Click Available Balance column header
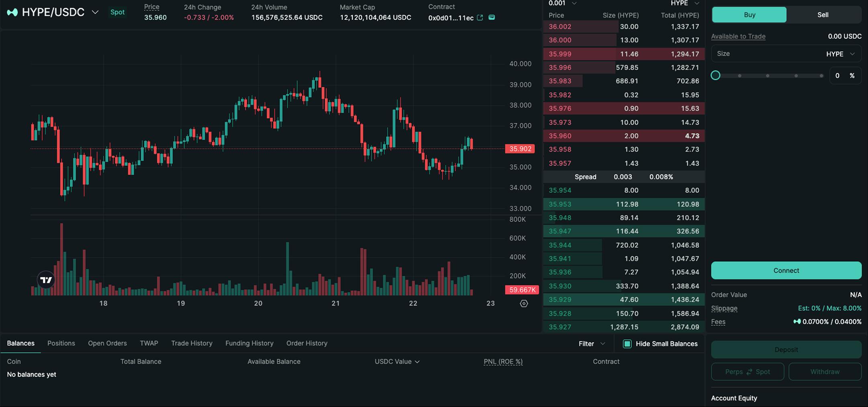 pyautogui.click(x=274, y=362)
